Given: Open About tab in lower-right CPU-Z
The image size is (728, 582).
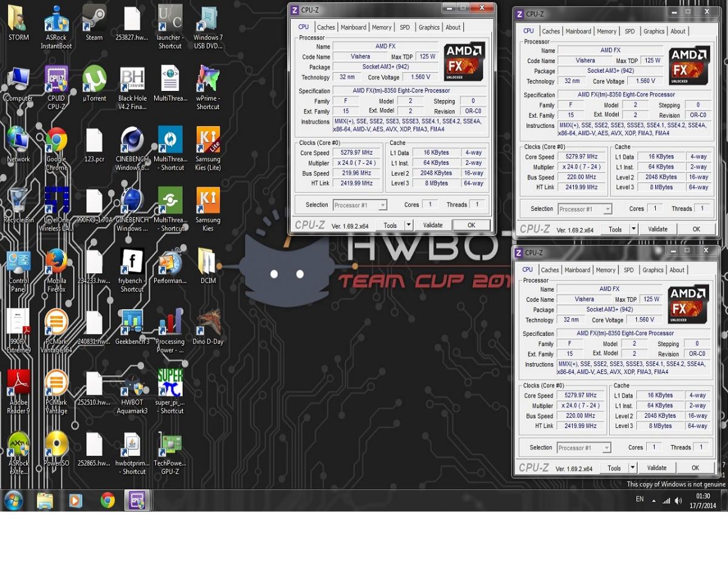Looking at the screenshot, I should pyautogui.click(x=677, y=270).
